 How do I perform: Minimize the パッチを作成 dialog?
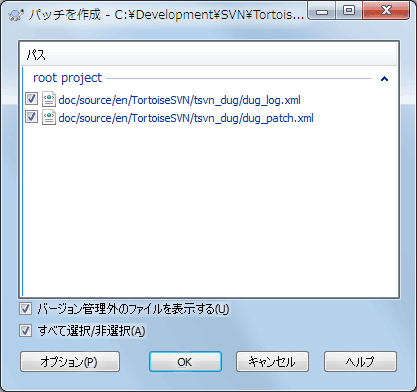click(322, 11)
